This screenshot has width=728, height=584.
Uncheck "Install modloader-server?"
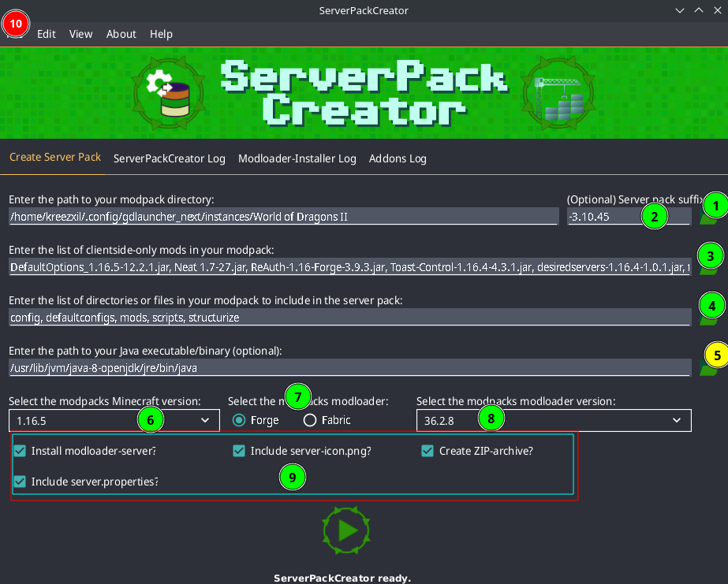click(x=19, y=451)
